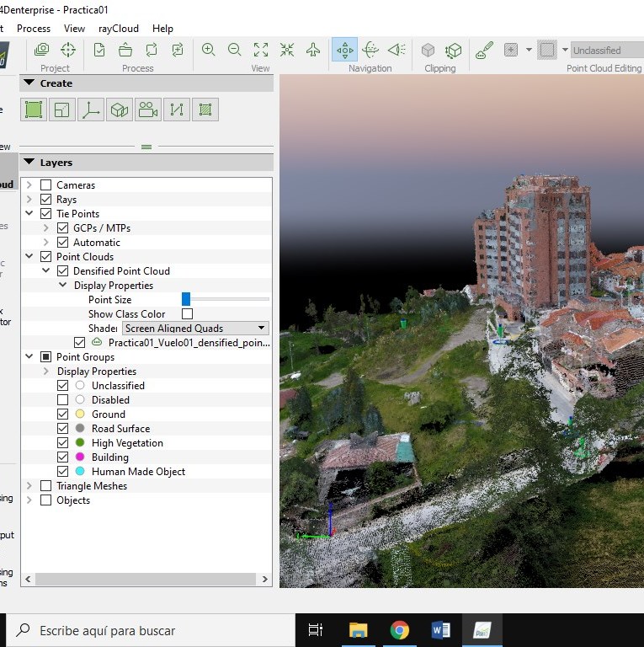Click the edit densified point cloud icon

tap(484, 50)
